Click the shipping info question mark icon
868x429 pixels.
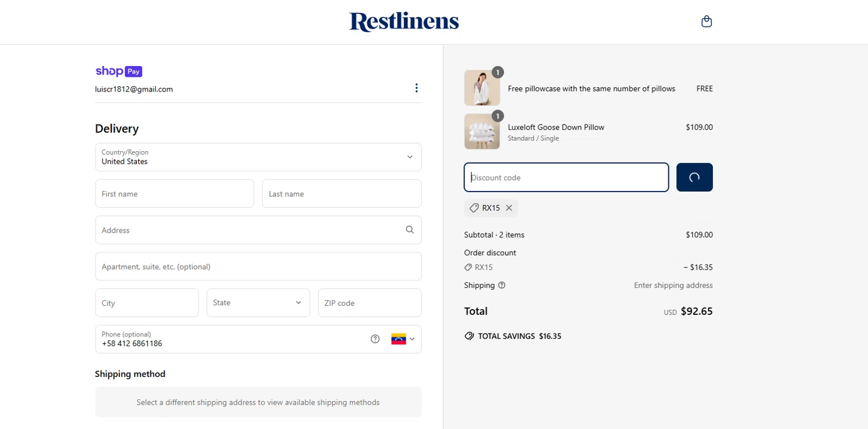[502, 285]
